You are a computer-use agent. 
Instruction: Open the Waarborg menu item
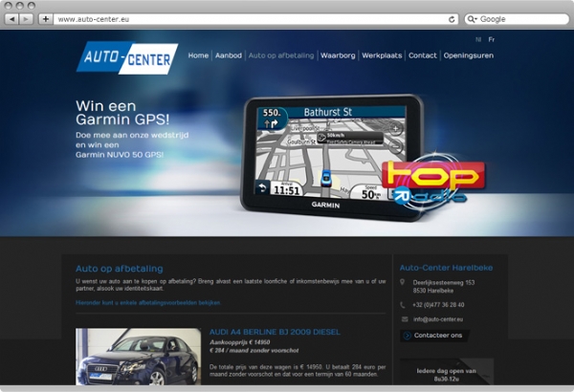coord(338,55)
